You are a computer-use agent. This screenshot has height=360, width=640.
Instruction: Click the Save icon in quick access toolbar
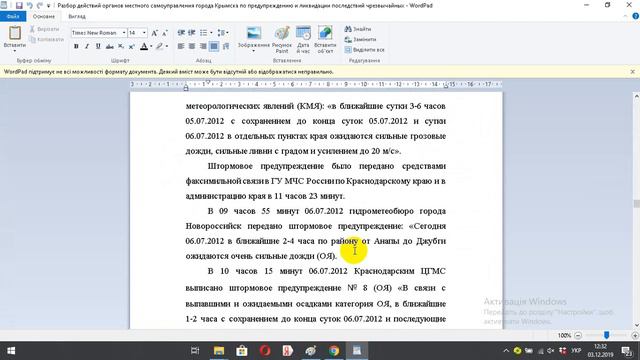pos(19,5)
